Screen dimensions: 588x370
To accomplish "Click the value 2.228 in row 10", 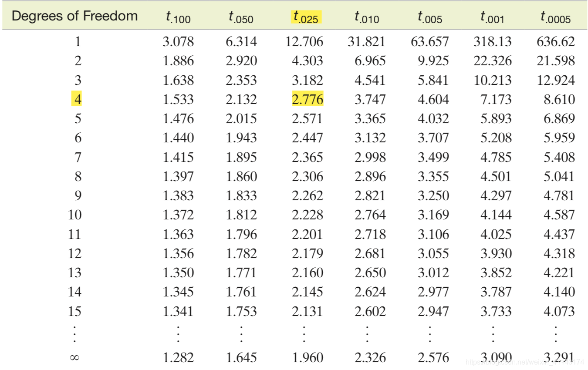I will pyautogui.click(x=308, y=215).
